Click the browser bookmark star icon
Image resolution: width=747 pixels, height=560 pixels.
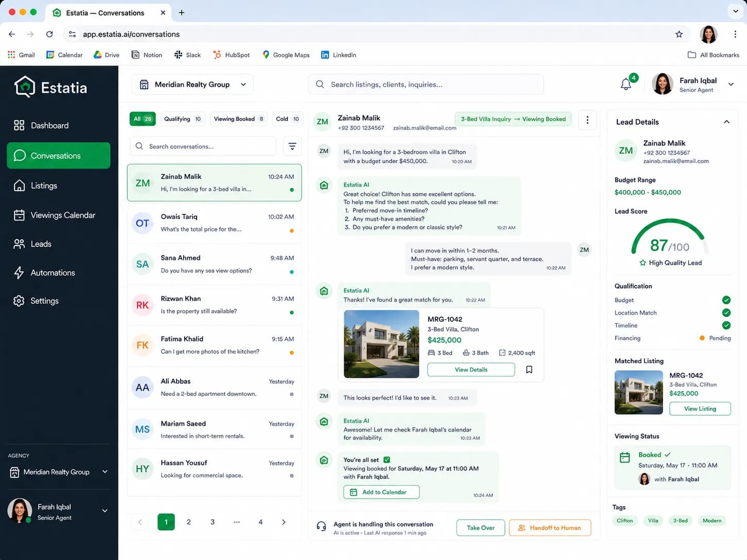point(679,34)
